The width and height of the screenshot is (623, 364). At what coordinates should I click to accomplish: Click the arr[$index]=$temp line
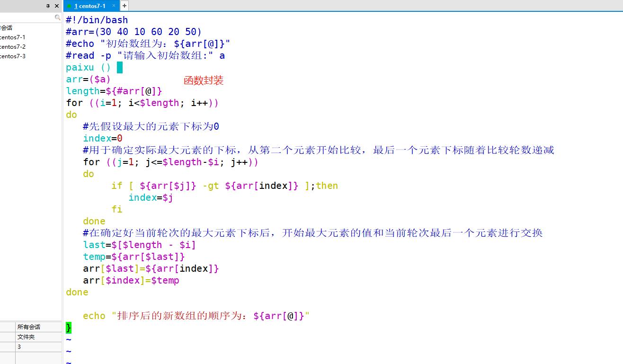[131, 280]
